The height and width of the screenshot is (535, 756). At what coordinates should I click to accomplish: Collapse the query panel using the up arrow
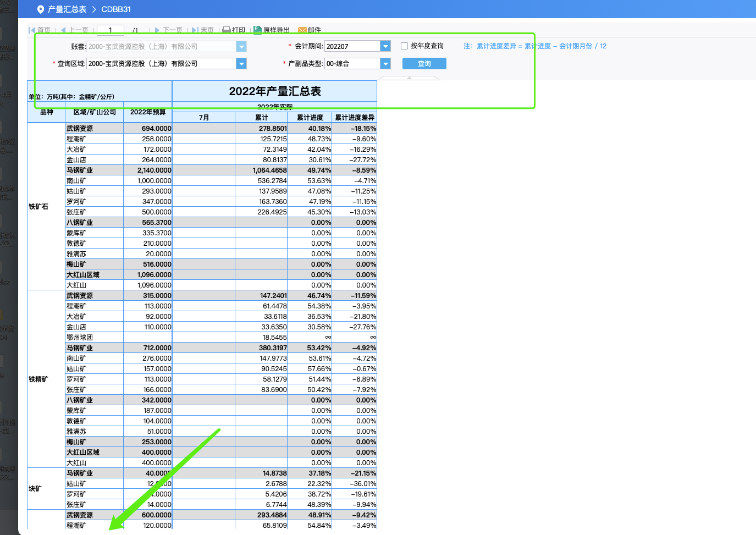tap(409, 78)
